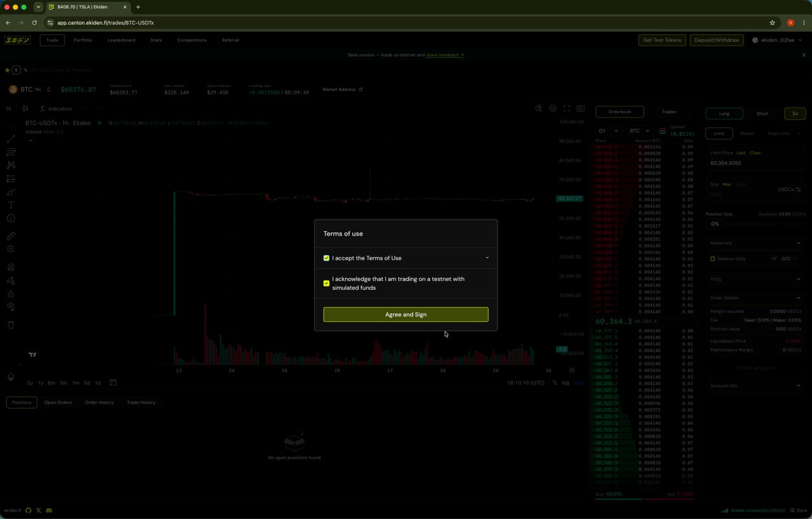The image size is (812, 519).
Task: Switch to the Trades tab
Action: point(669,112)
